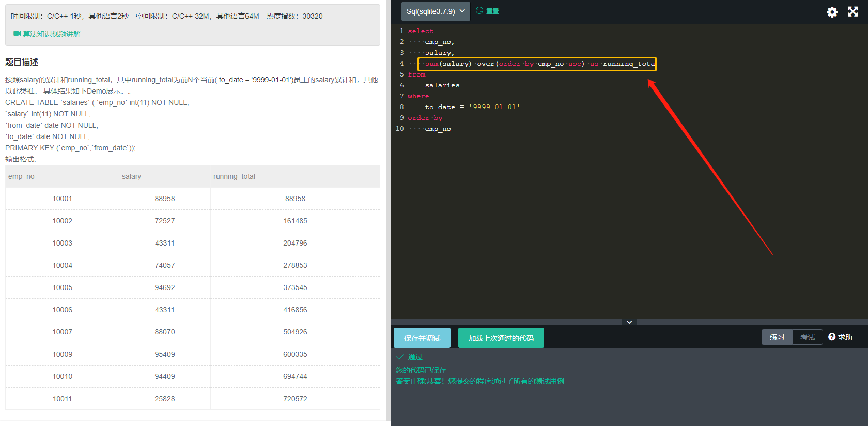Place cursor on the select keyword line

(421, 31)
